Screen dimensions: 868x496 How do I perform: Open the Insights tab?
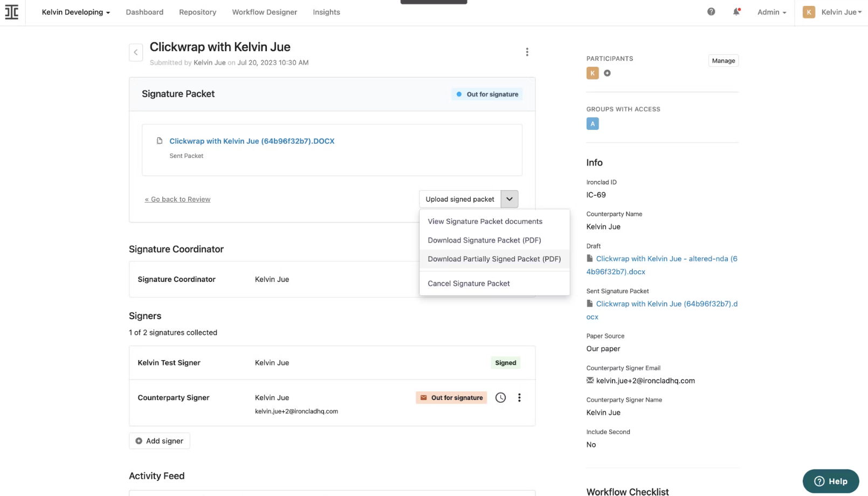click(x=327, y=12)
